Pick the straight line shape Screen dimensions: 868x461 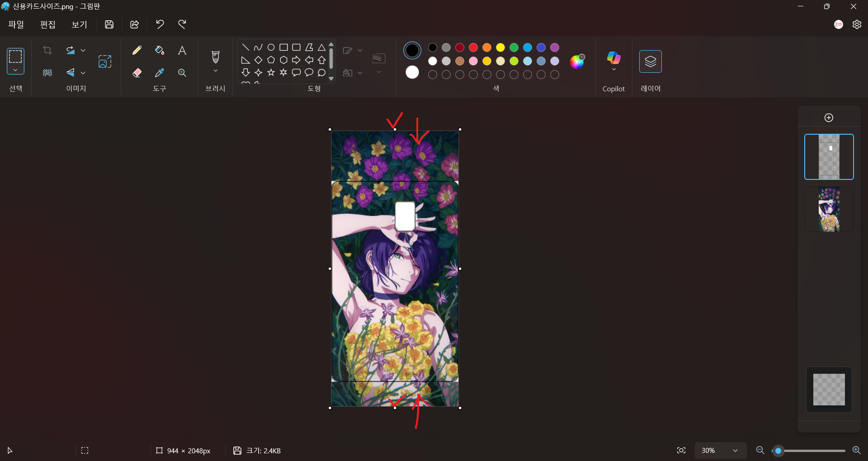[x=245, y=47]
